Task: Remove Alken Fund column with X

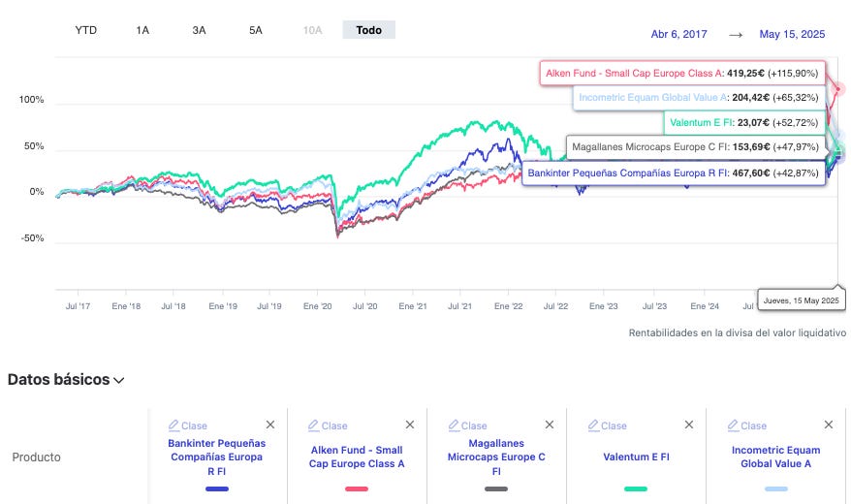Action: (x=410, y=425)
